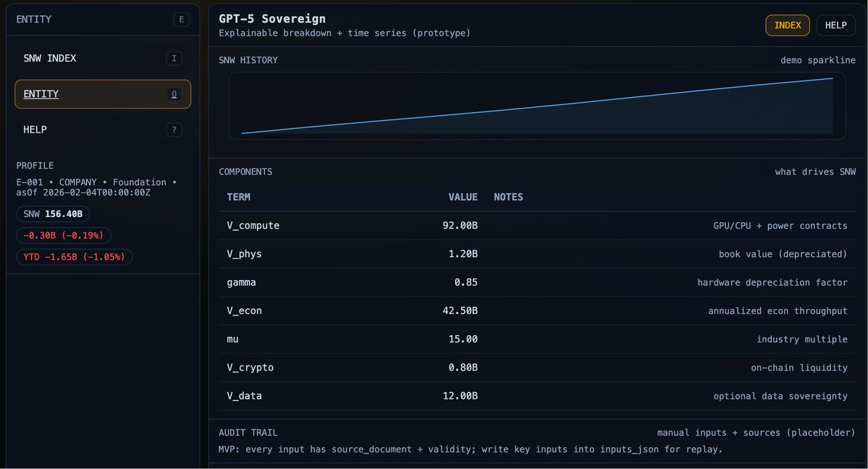Click 'manual inputs + sources (placeholder)' label
Viewport: 868px width, 469px height.
pos(757,433)
